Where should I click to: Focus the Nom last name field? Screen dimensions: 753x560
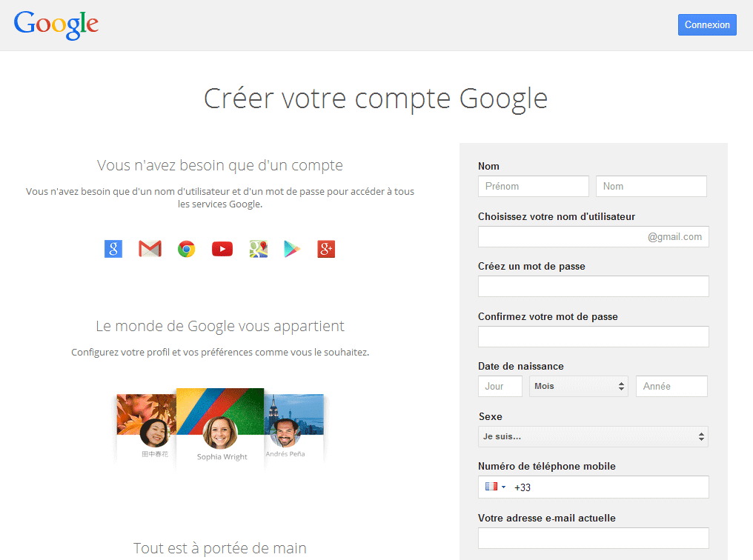[651, 186]
